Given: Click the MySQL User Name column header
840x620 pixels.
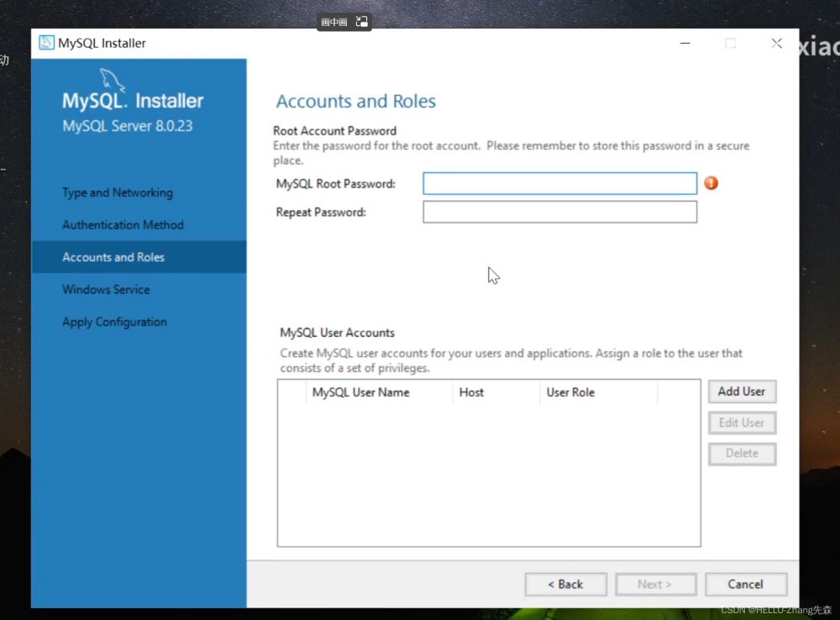Looking at the screenshot, I should pyautogui.click(x=361, y=392).
